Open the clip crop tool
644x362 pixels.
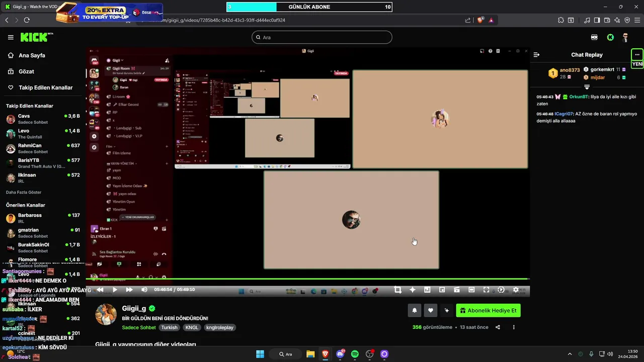[x=398, y=290]
